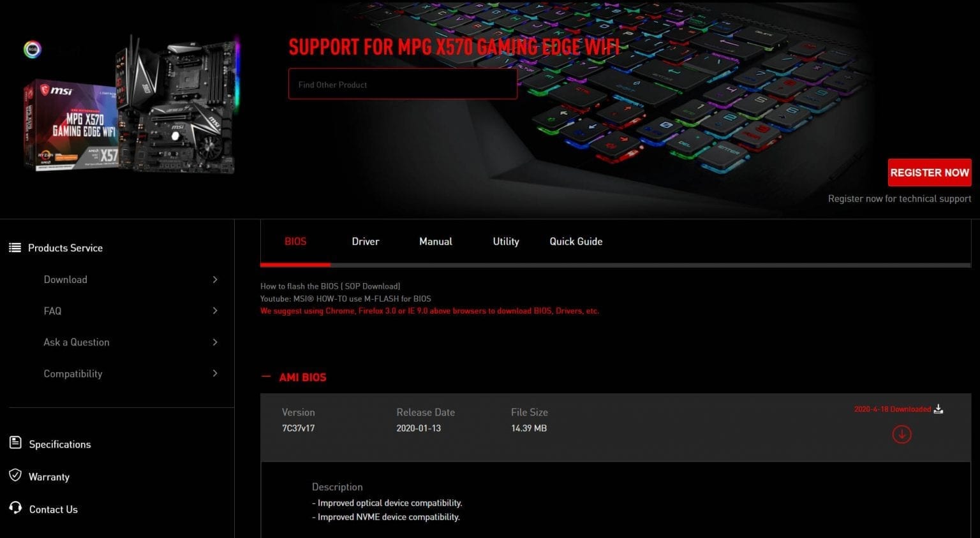The width and height of the screenshot is (980, 538).
Task: Click the 2020-4-18 Downloaded label
Action: 893,409
